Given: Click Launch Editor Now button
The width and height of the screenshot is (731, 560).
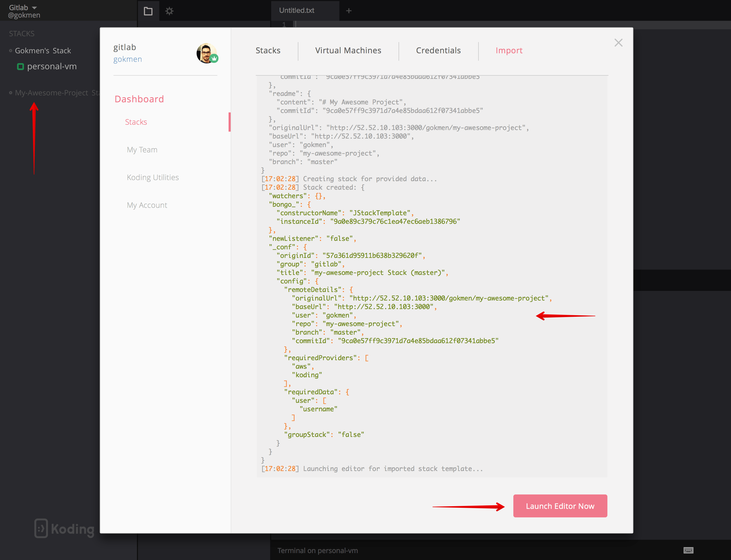Looking at the screenshot, I should [x=559, y=506].
